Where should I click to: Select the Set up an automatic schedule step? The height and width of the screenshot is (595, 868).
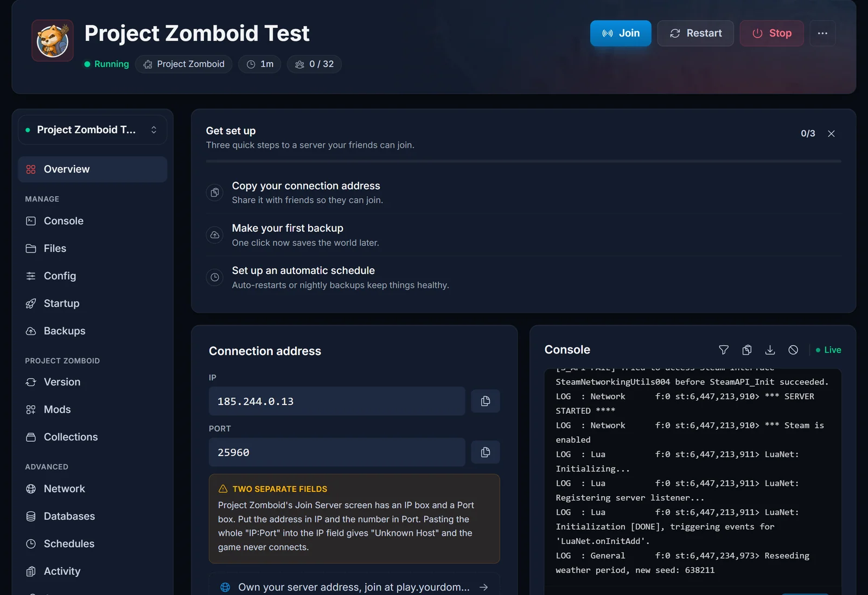524,277
